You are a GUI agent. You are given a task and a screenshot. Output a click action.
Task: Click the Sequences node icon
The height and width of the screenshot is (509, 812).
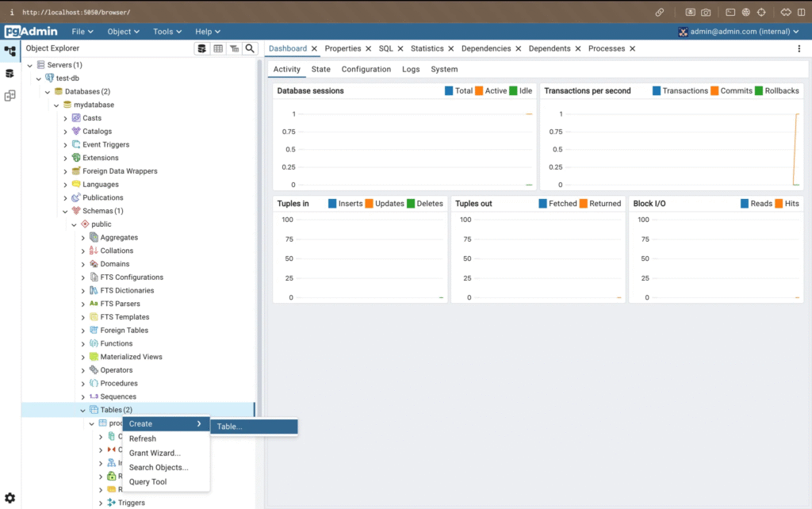(x=94, y=396)
